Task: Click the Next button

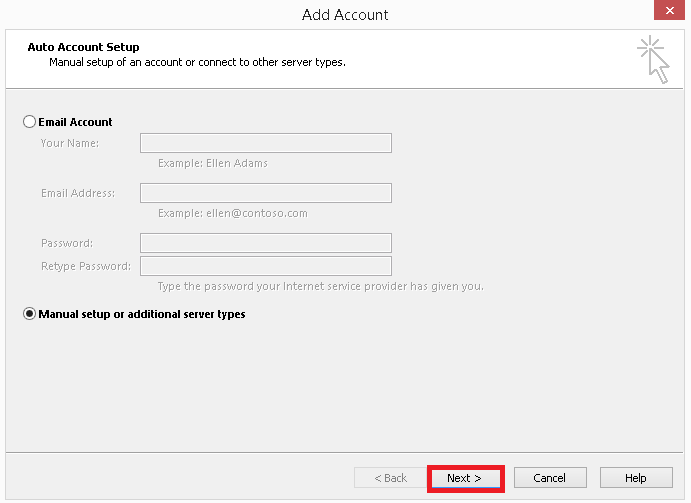Action: pos(465,478)
